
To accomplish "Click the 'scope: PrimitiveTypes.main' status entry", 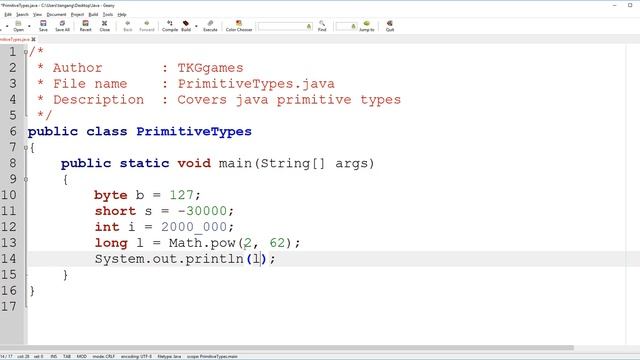I will pos(212,356).
